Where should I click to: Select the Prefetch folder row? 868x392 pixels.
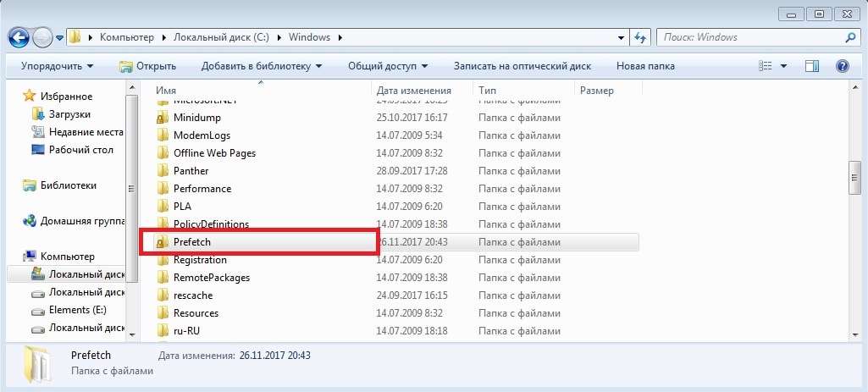click(395, 242)
